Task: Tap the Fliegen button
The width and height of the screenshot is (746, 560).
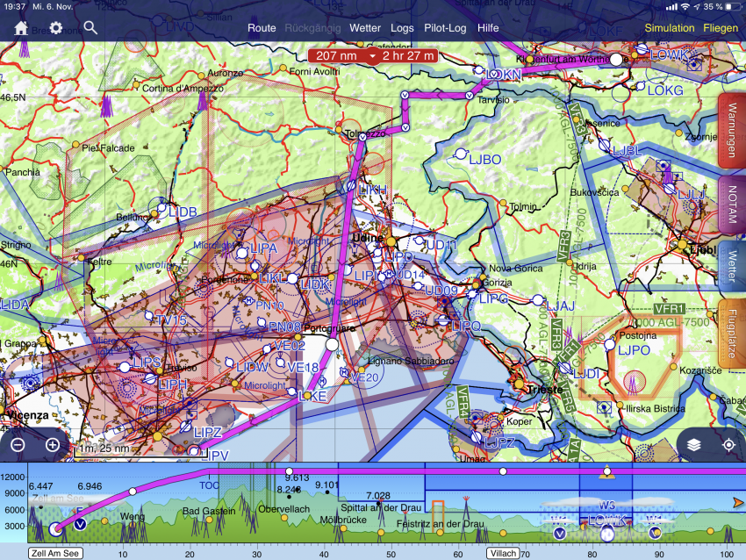Action: point(721,28)
